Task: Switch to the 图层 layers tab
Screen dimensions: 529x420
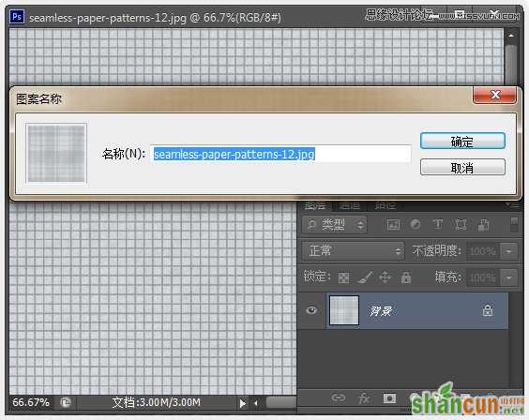Action: coord(315,205)
